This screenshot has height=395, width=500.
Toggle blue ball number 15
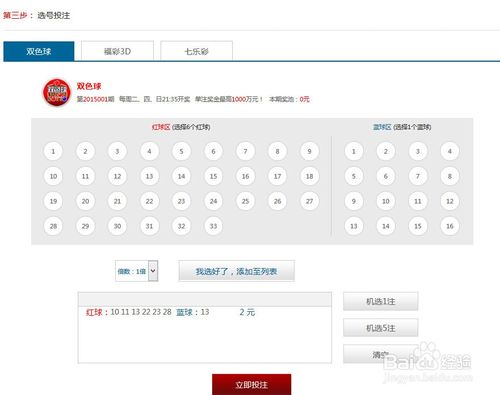click(x=418, y=226)
